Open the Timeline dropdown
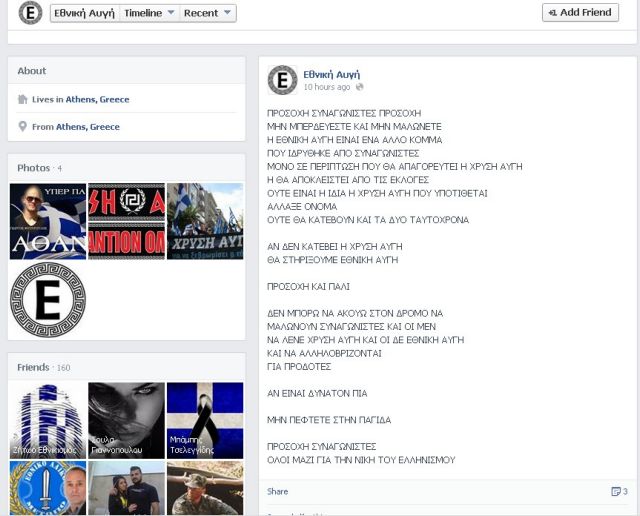Image resolution: width=640 pixels, height=516 pixels. (x=149, y=13)
